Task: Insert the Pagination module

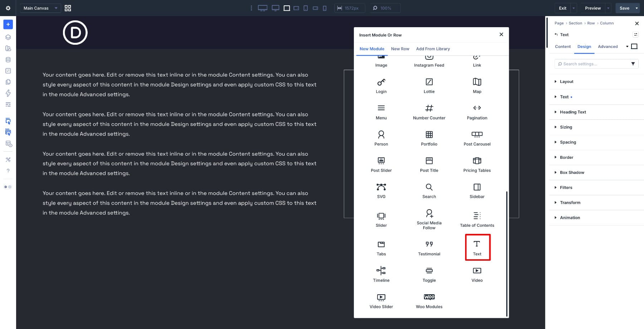Action: click(x=477, y=112)
